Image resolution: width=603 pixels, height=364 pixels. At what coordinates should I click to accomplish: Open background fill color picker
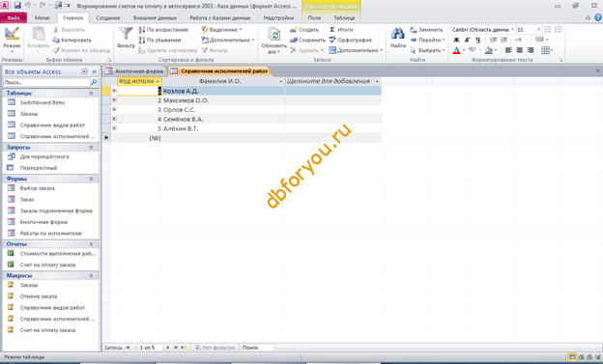489,50
